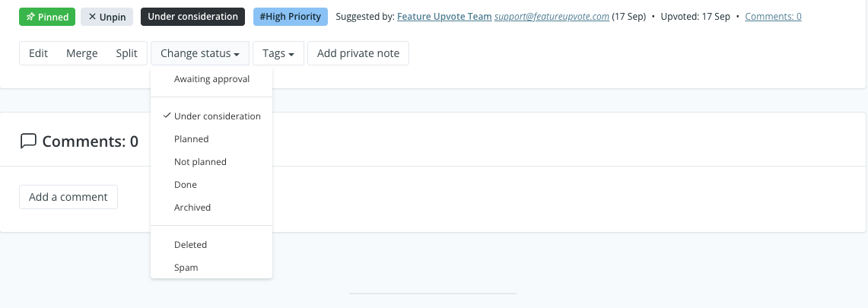
Task: Mark suggestion as Done
Action: [185, 185]
